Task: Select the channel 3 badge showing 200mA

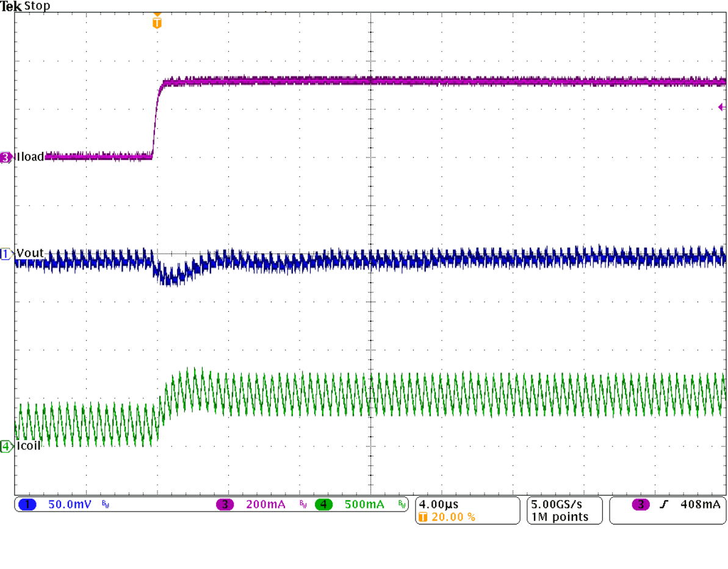Action: tap(226, 505)
